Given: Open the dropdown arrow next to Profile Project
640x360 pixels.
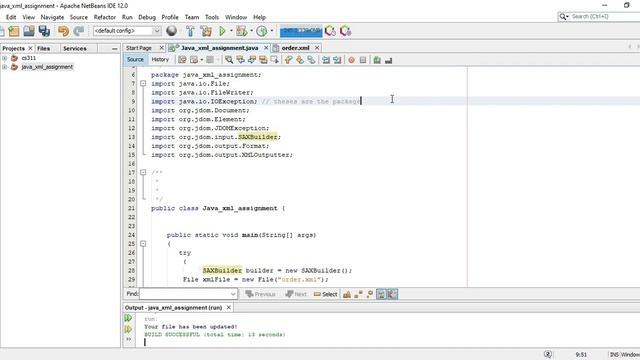Looking at the screenshot, I should click(x=272, y=31).
